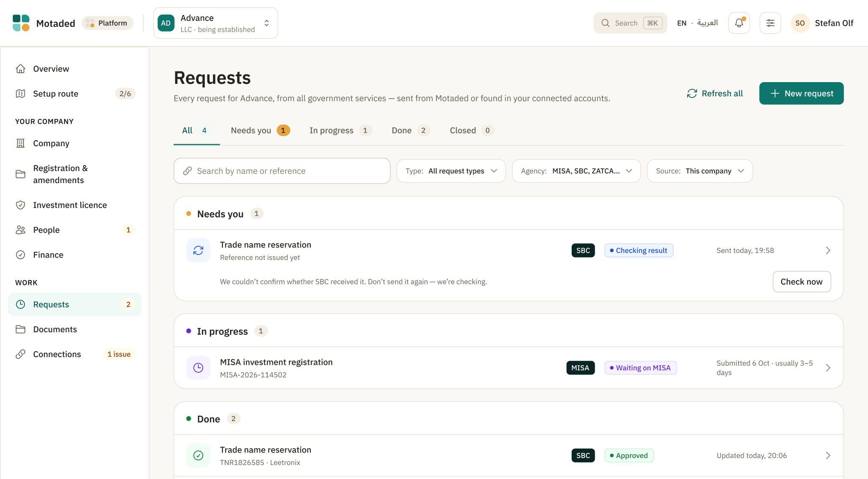Focus the Search by name or reference field
Image resolution: width=868 pixels, height=479 pixels.
pyautogui.click(x=282, y=171)
